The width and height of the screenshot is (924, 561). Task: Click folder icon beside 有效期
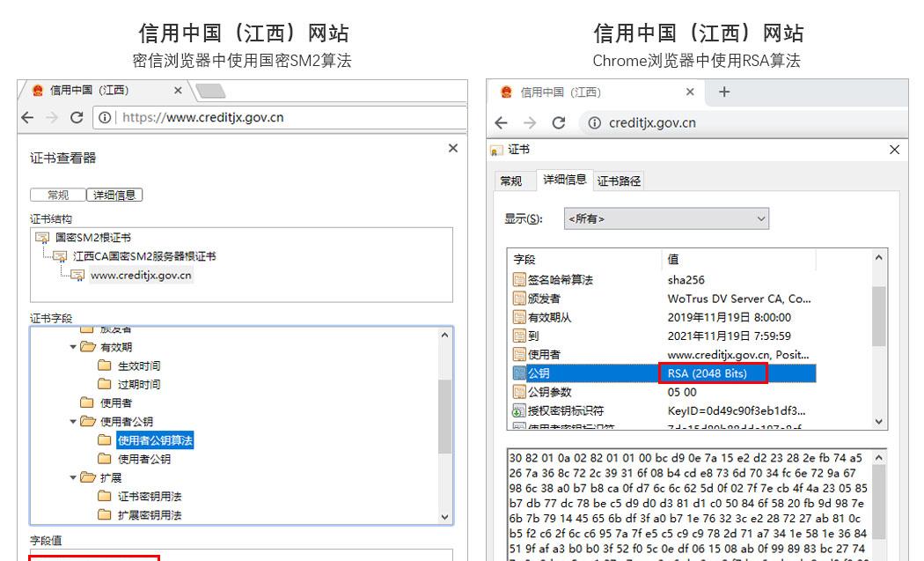click(x=88, y=347)
